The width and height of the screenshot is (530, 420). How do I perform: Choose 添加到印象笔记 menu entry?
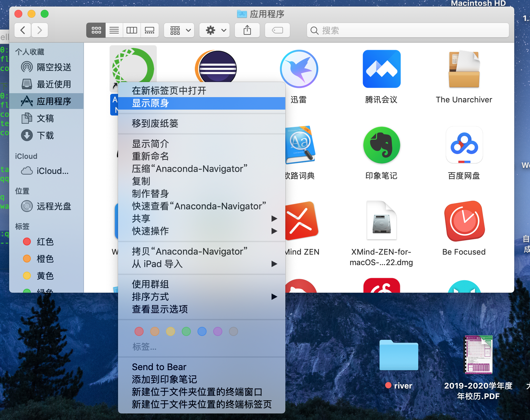tap(201, 379)
